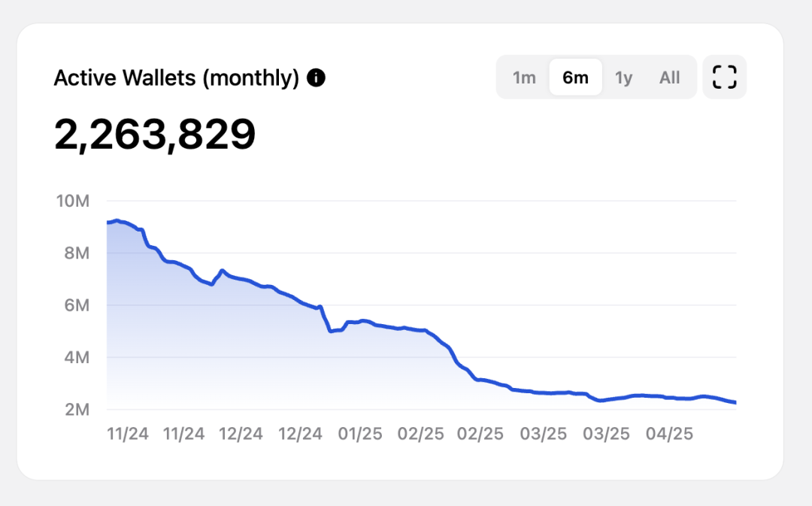The image size is (812, 506).
Task: Click the leftmost 11/24 date label
Action: pyautogui.click(x=128, y=434)
